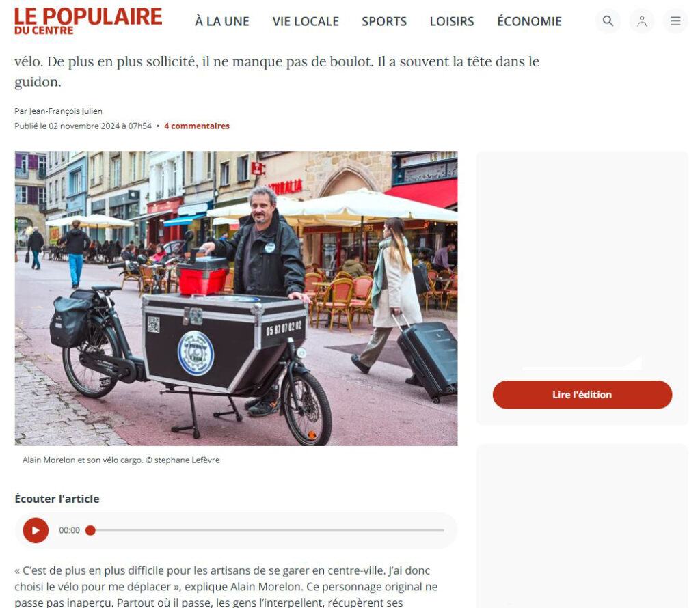Screen dimensions: 700x608
Task: Go to VIE LOCALE menu
Action: coord(306,21)
